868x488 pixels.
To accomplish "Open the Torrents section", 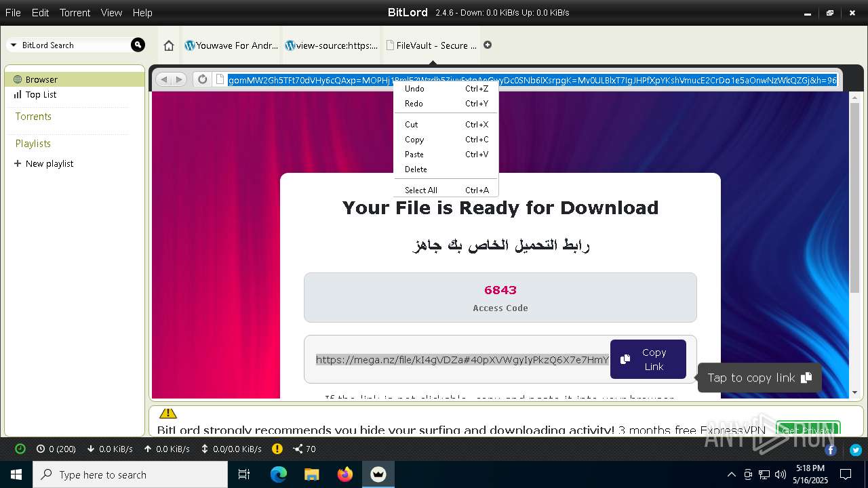I will pos(33,117).
